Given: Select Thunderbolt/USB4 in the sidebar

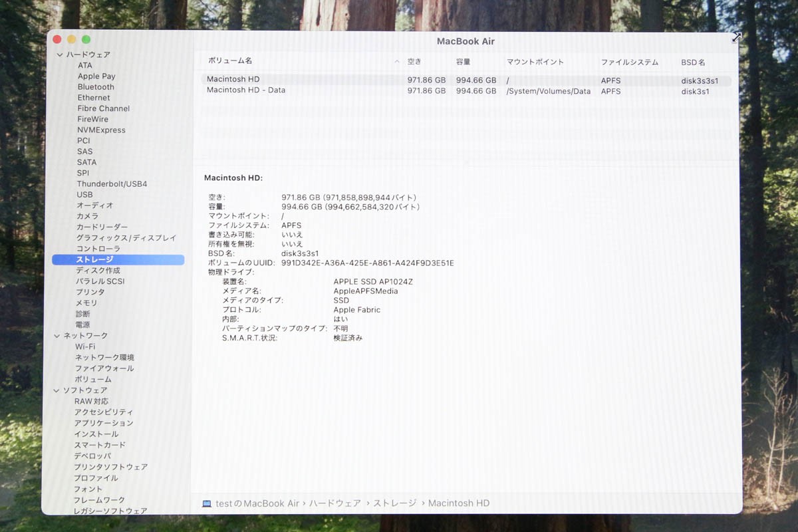Looking at the screenshot, I should coord(112,184).
